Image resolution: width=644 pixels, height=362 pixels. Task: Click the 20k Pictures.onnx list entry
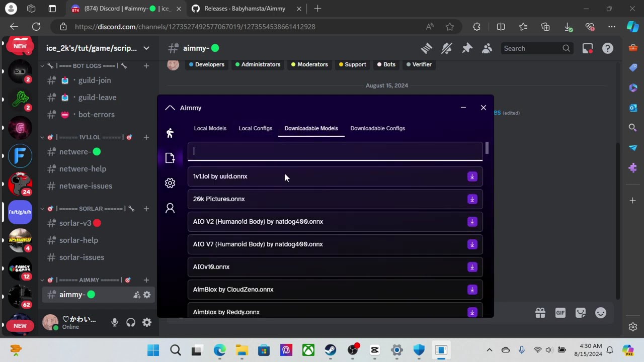coord(335,199)
